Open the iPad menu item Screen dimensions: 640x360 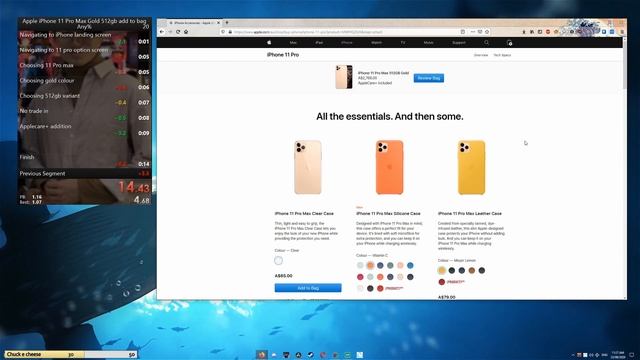[x=319, y=42]
